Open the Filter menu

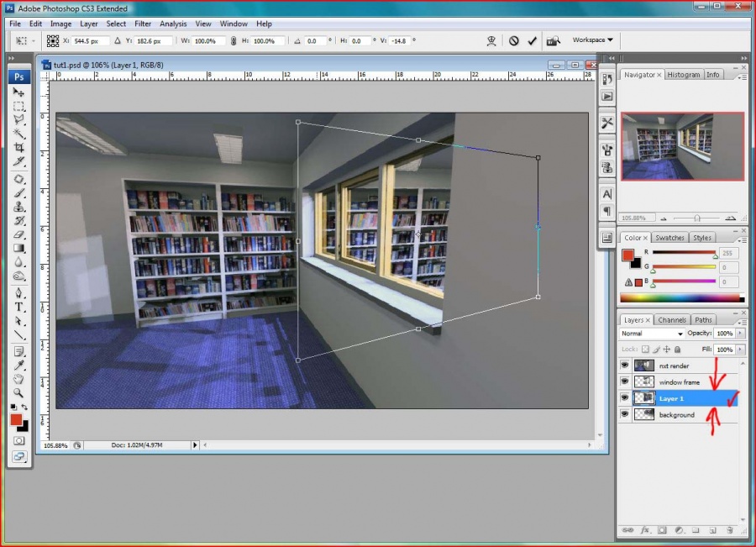[x=143, y=24]
